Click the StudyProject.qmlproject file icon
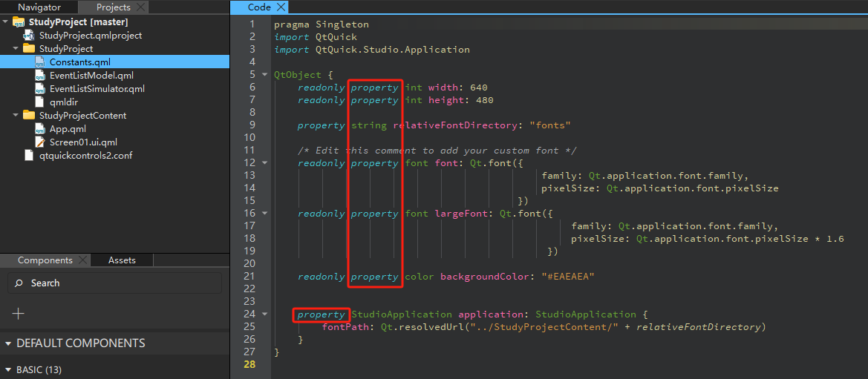Image resolution: width=868 pixels, height=379 pixels. pos(28,36)
